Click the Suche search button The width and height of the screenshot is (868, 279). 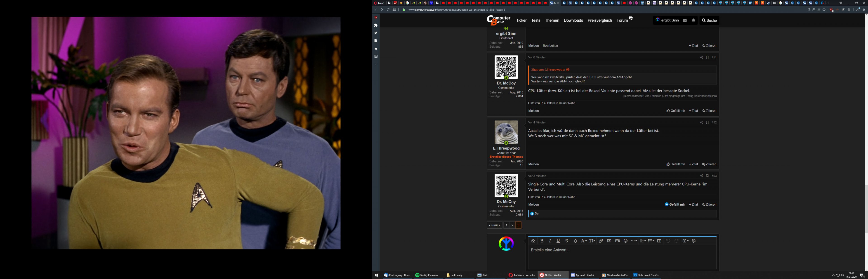709,21
